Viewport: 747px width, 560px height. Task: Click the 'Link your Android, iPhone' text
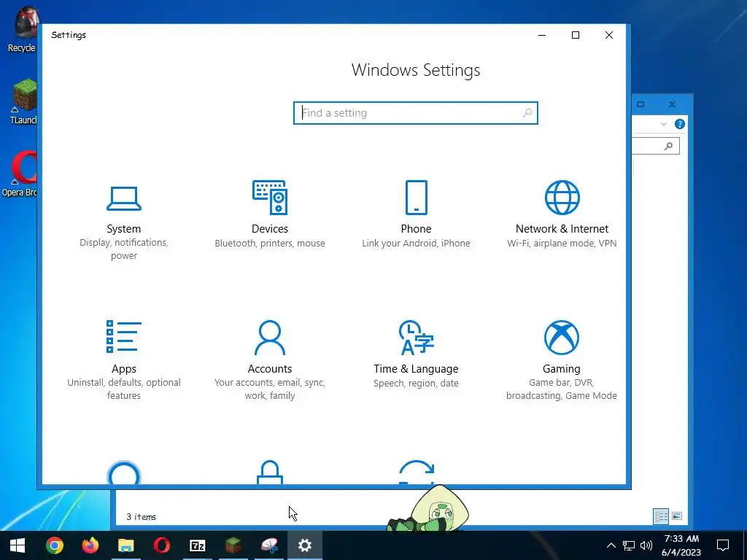416,244
